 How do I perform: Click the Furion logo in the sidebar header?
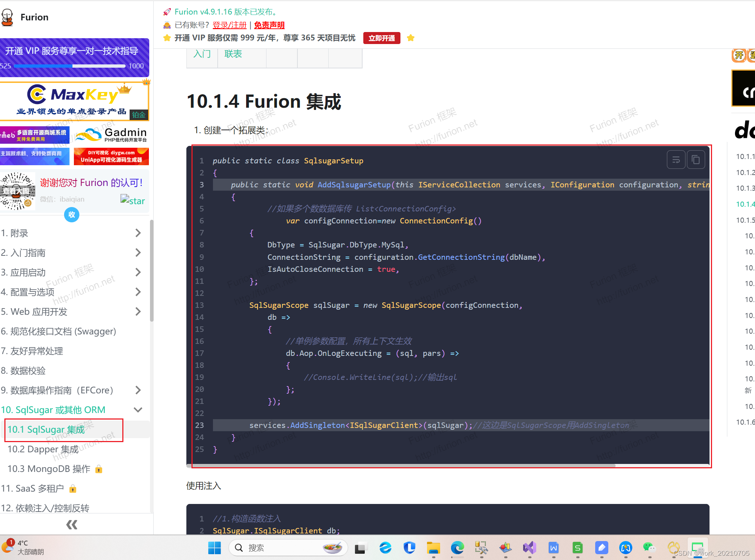(8, 16)
